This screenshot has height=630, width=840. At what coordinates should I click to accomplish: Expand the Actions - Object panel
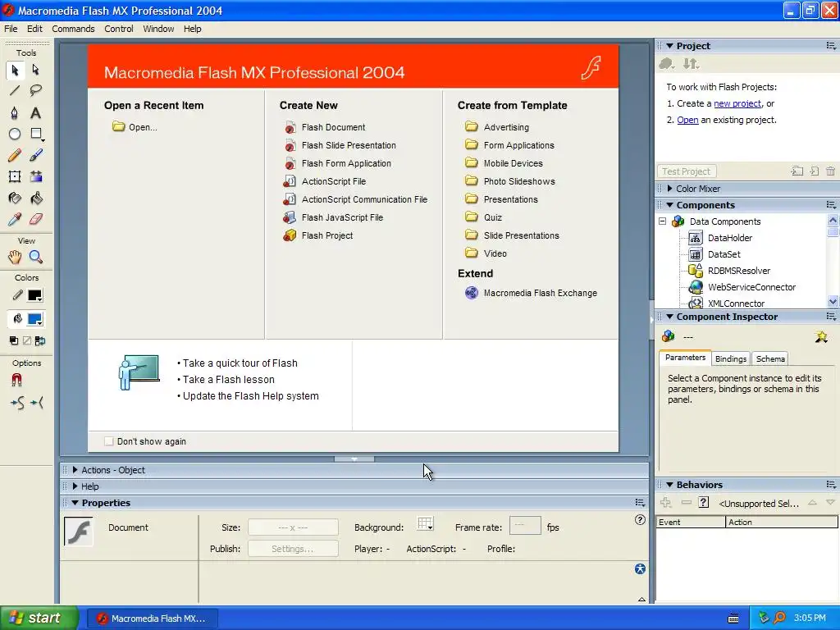click(x=75, y=470)
